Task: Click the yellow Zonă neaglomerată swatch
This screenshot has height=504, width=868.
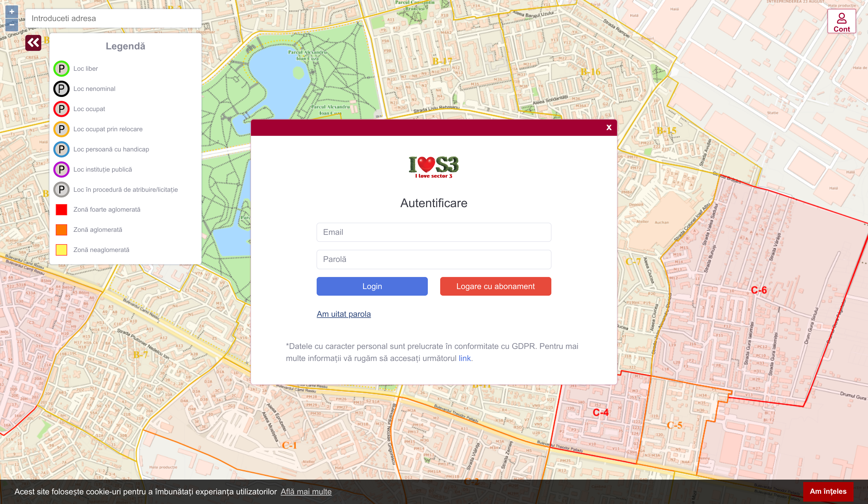Action: [x=61, y=250]
